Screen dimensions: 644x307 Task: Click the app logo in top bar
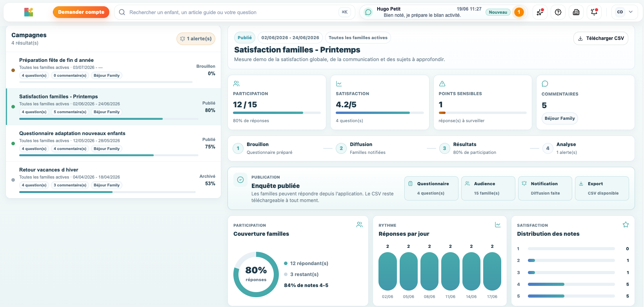click(x=29, y=12)
